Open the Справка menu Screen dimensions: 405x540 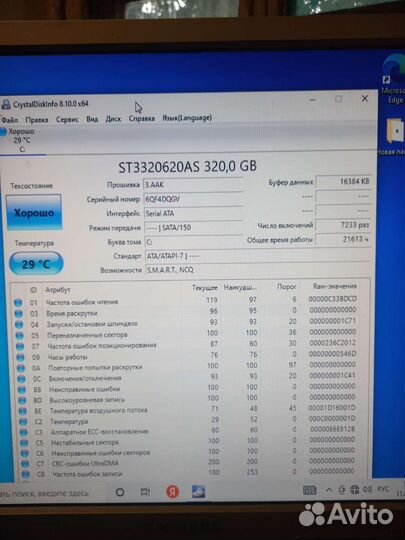(142, 118)
